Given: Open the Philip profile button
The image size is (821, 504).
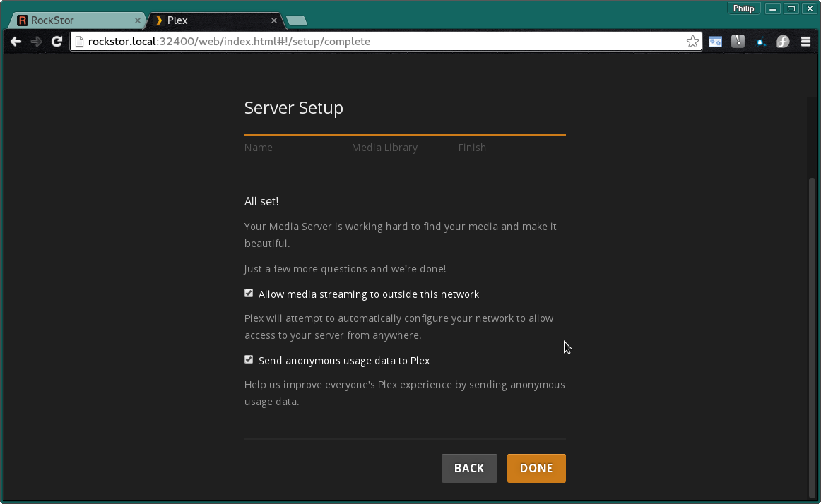Looking at the screenshot, I should tap(743, 8).
